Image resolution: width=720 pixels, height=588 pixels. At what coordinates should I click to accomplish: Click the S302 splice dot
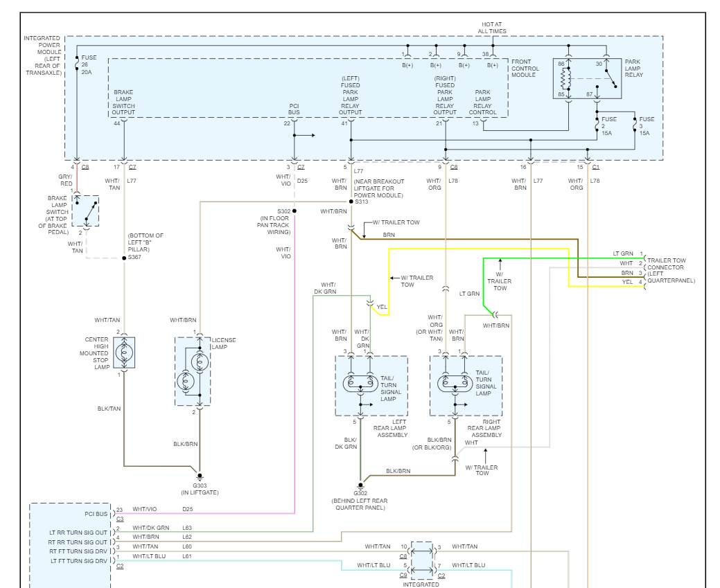pyautogui.click(x=295, y=211)
